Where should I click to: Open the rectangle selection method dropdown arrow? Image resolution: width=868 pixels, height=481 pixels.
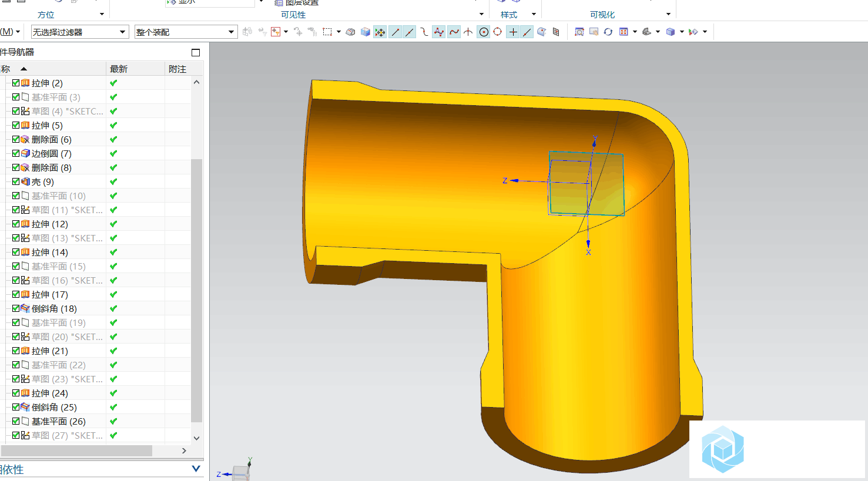click(339, 32)
